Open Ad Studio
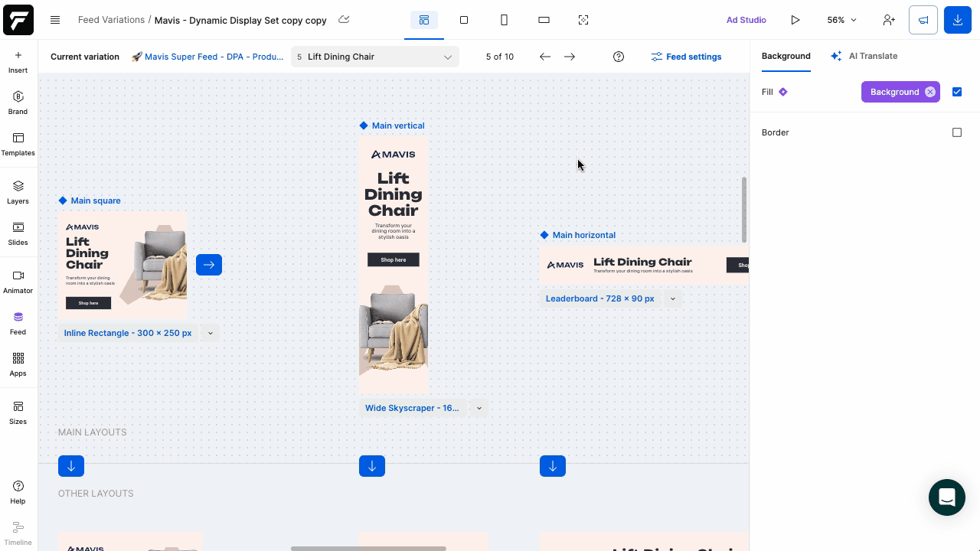This screenshot has width=980, height=551. pyautogui.click(x=746, y=20)
